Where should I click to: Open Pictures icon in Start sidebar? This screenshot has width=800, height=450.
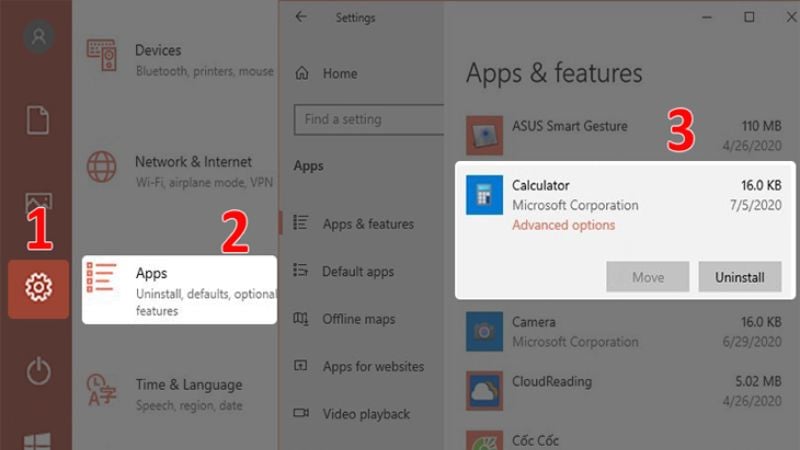coord(38,203)
